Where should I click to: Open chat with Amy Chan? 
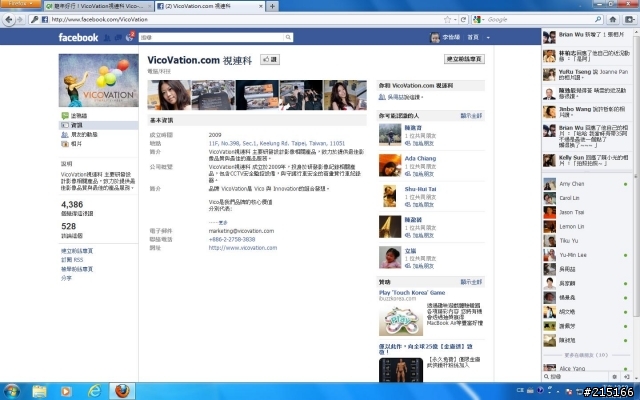(586, 184)
